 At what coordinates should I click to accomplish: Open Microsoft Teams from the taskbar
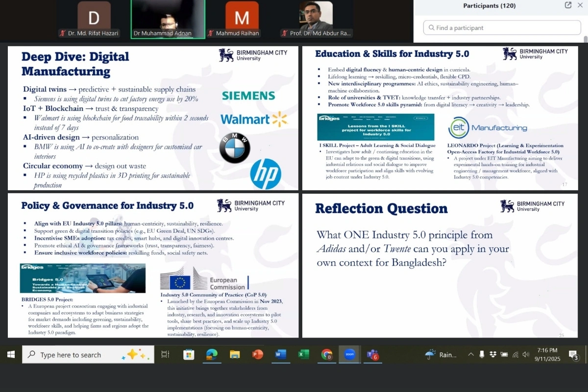tap(373, 354)
